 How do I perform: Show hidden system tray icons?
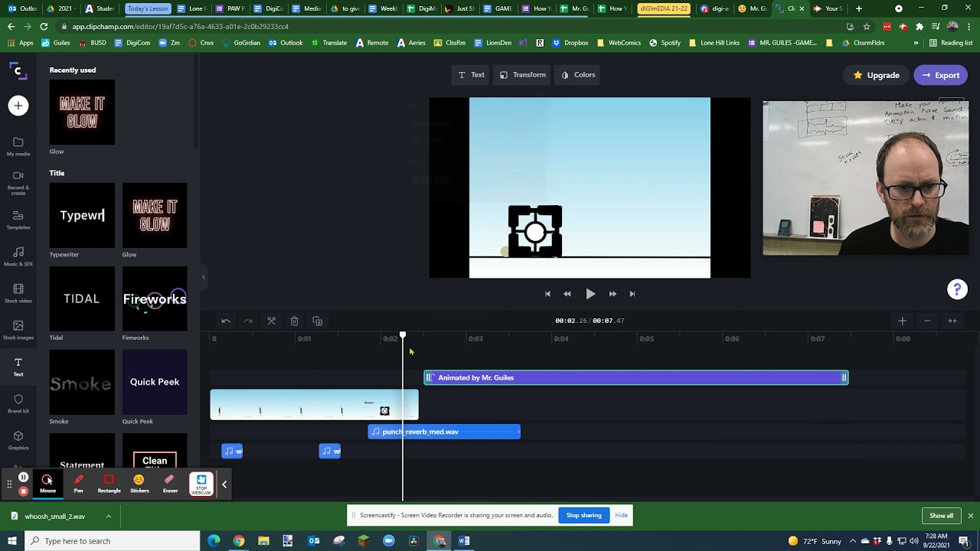[x=853, y=541]
